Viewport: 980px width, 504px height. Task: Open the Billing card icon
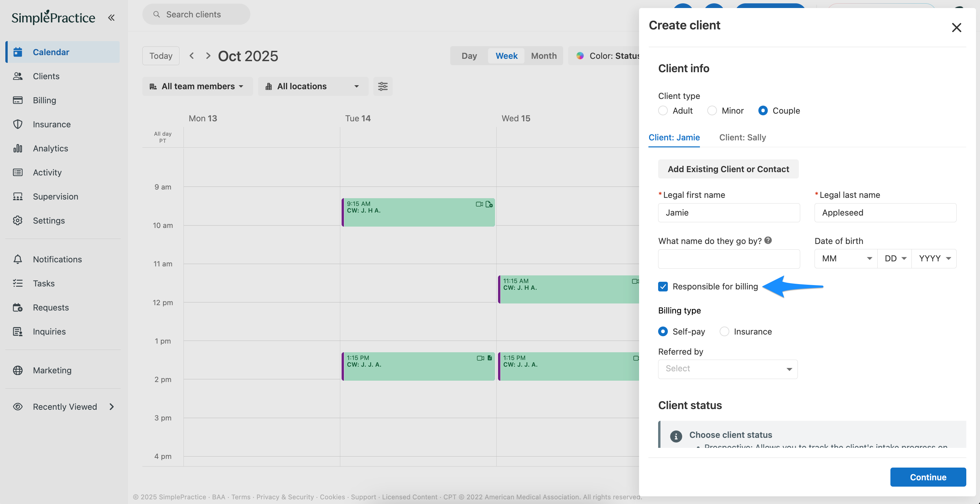[17, 100]
